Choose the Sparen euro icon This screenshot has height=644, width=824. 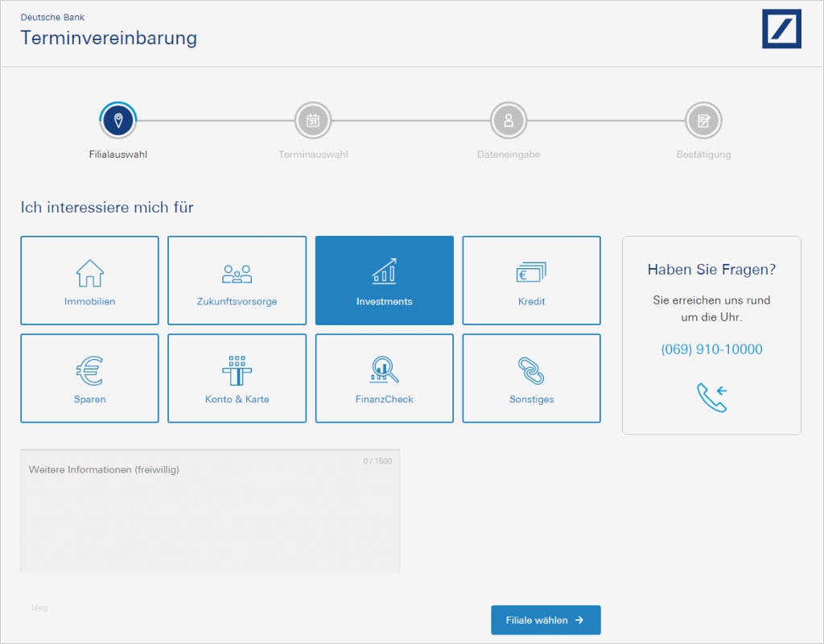point(89,369)
